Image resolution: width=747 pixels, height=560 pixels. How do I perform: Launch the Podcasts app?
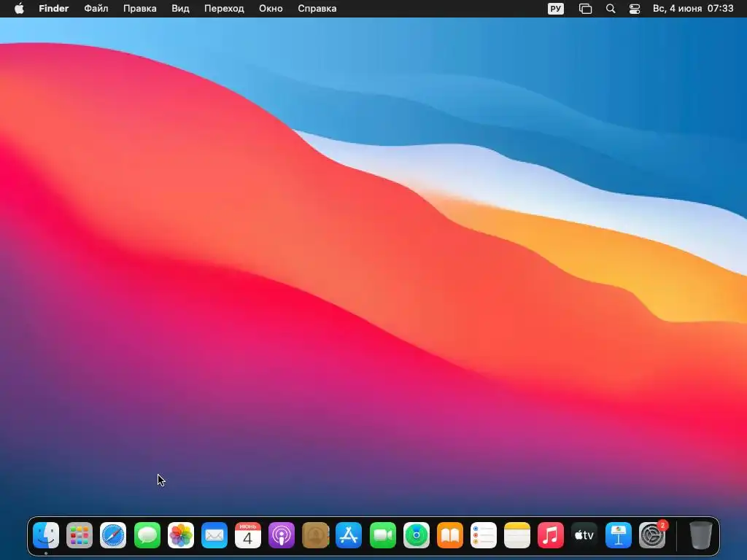[282, 535]
